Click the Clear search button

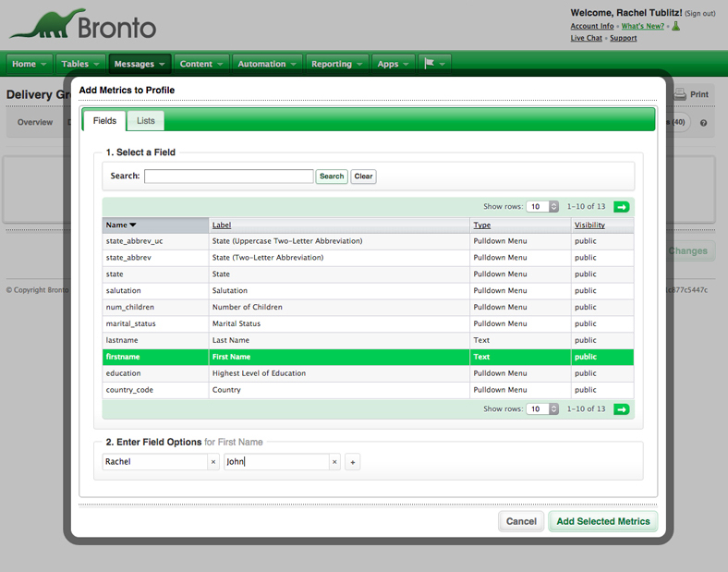363,176
